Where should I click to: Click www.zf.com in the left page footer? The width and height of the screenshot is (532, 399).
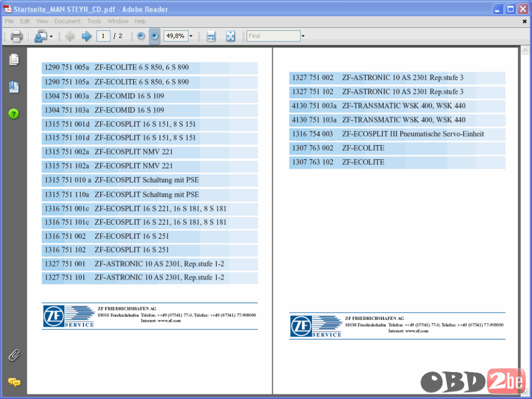point(169,321)
